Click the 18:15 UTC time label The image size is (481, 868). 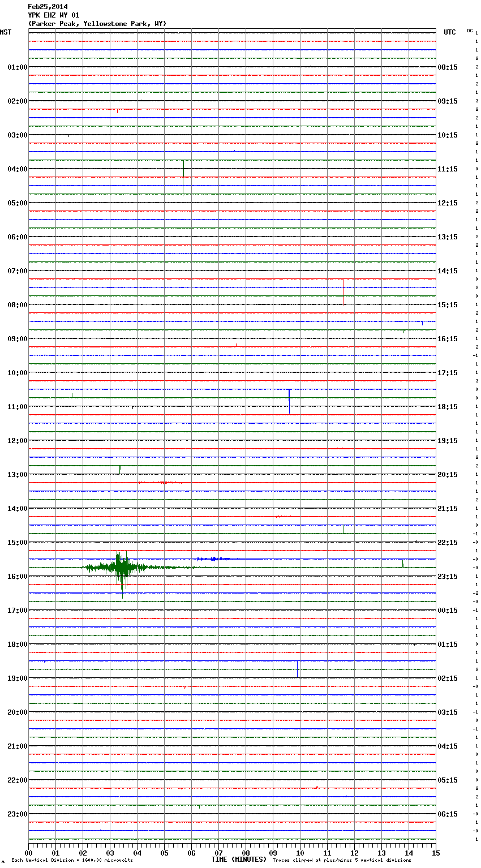pos(448,407)
